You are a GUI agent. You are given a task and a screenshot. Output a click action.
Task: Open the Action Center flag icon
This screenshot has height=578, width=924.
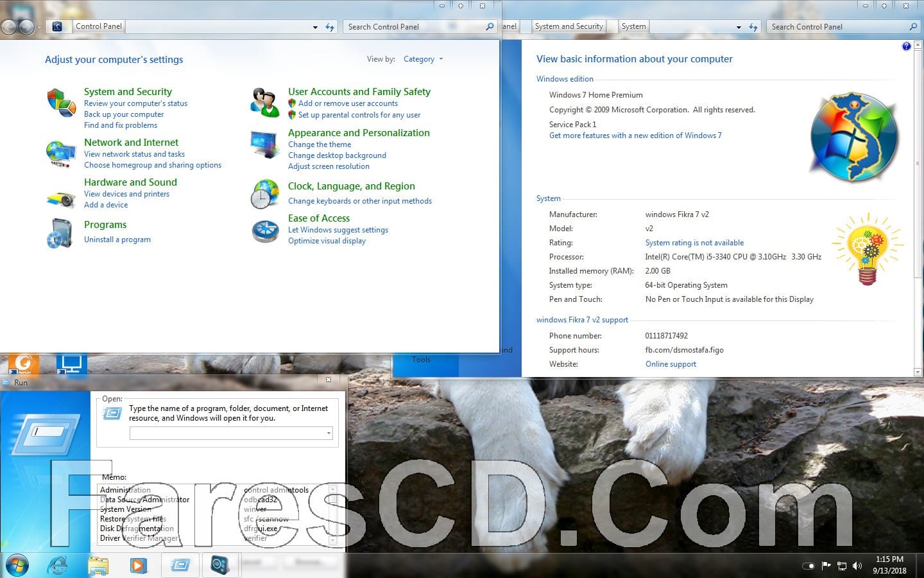pos(826,566)
